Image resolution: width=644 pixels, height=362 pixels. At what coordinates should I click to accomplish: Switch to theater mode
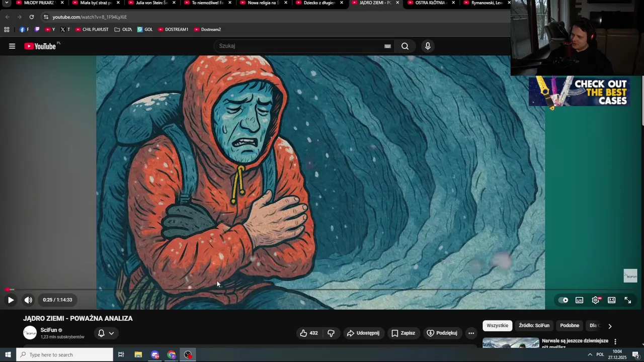(612, 300)
